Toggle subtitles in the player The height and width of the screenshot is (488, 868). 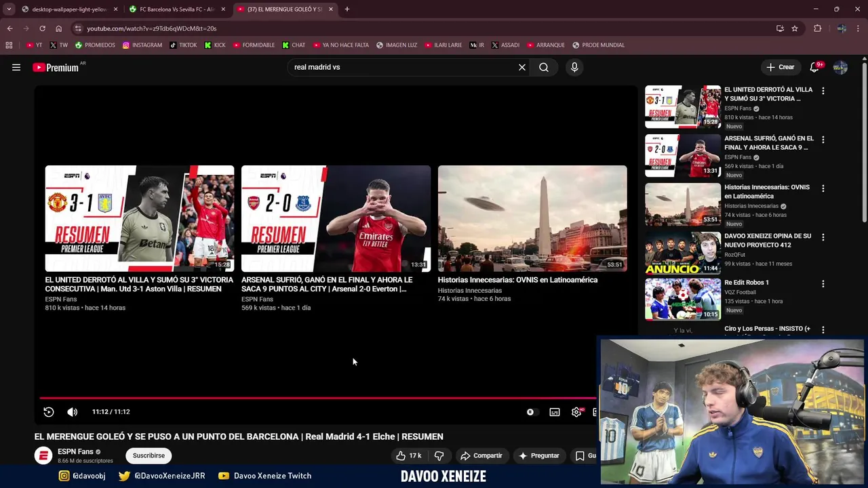pyautogui.click(x=555, y=411)
